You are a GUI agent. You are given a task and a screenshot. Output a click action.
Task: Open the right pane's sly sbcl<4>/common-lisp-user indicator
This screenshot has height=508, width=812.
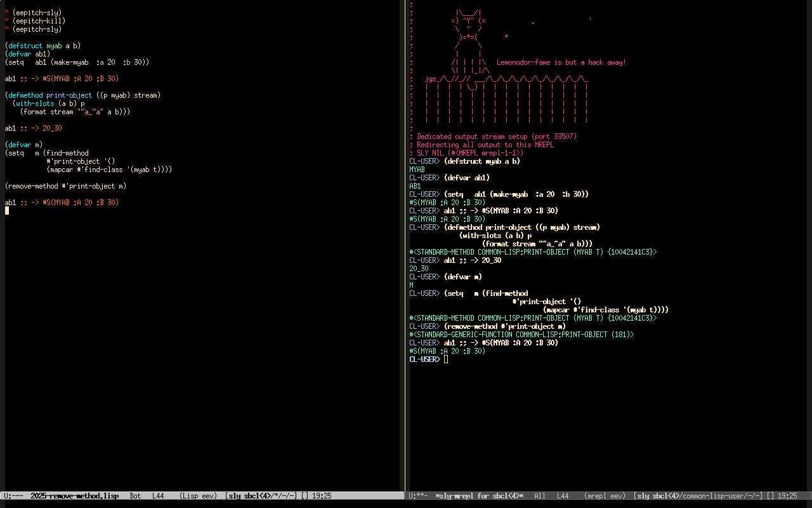pyautogui.click(x=698, y=496)
